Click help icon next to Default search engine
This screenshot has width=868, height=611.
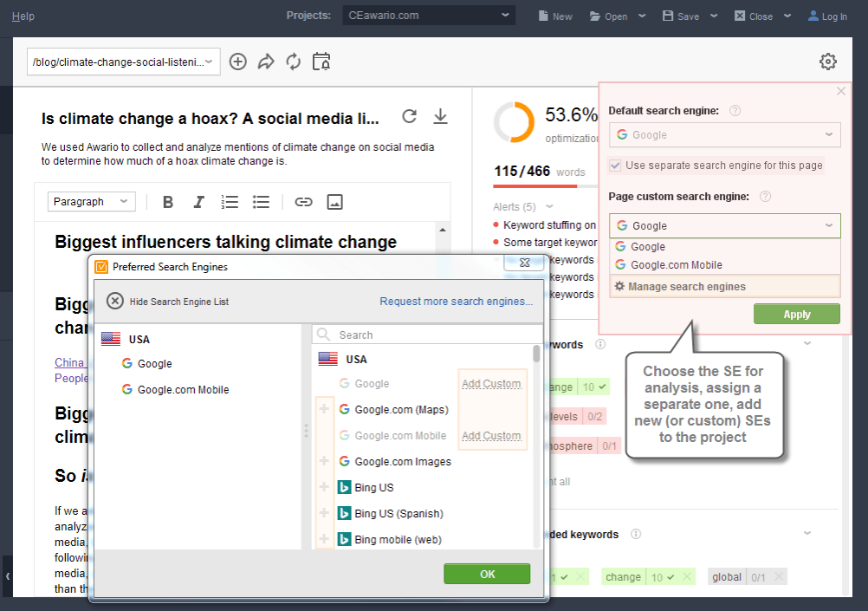pyautogui.click(x=735, y=110)
